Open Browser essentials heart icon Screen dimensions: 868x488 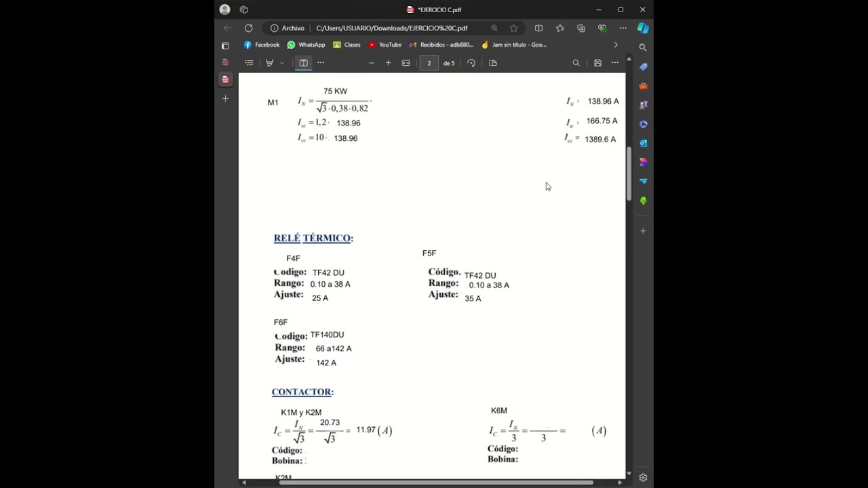coord(602,28)
